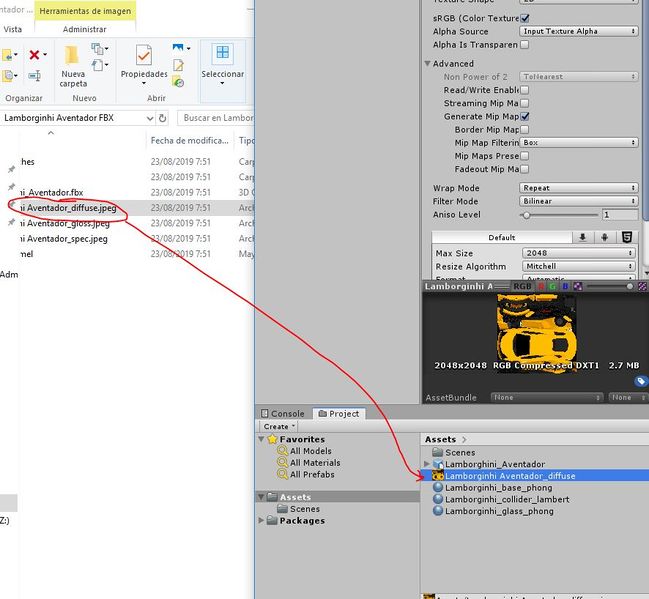Disable Generate Mip Maps checkbox
Viewport: 649px width, 599px height.
(x=524, y=116)
